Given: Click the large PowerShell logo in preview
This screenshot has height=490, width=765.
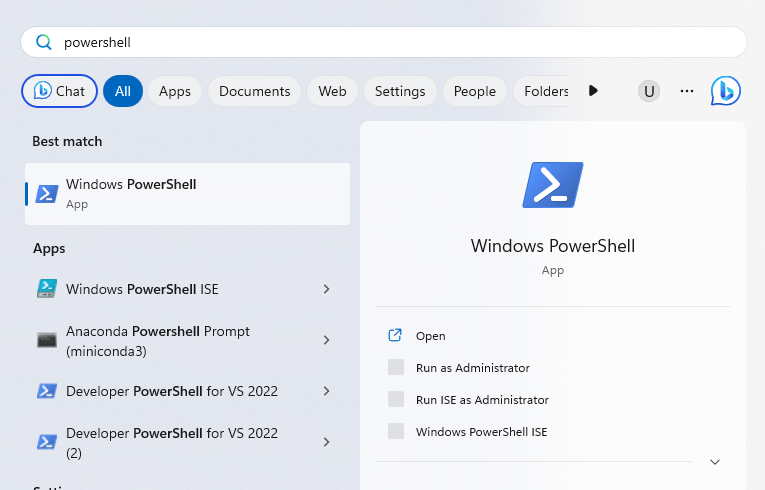Looking at the screenshot, I should (553, 185).
